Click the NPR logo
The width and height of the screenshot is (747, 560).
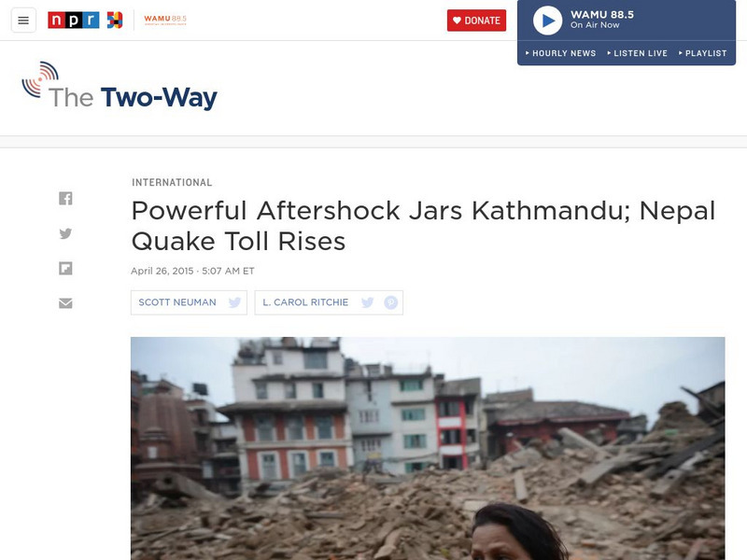pos(74,20)
